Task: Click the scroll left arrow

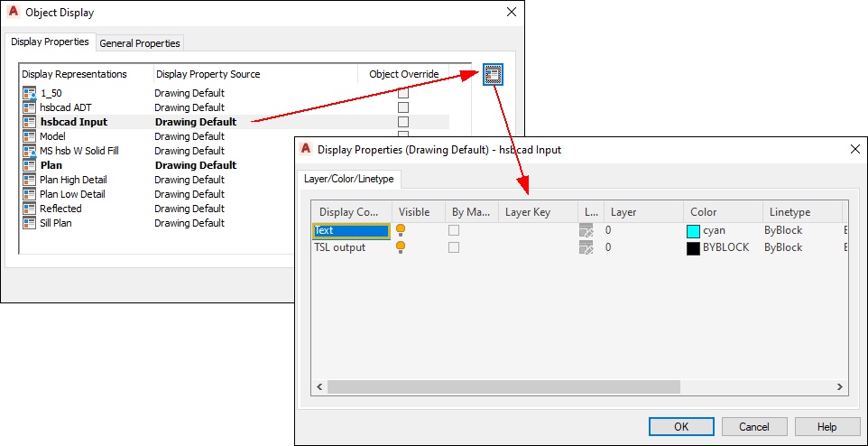Action: [319, 386]
